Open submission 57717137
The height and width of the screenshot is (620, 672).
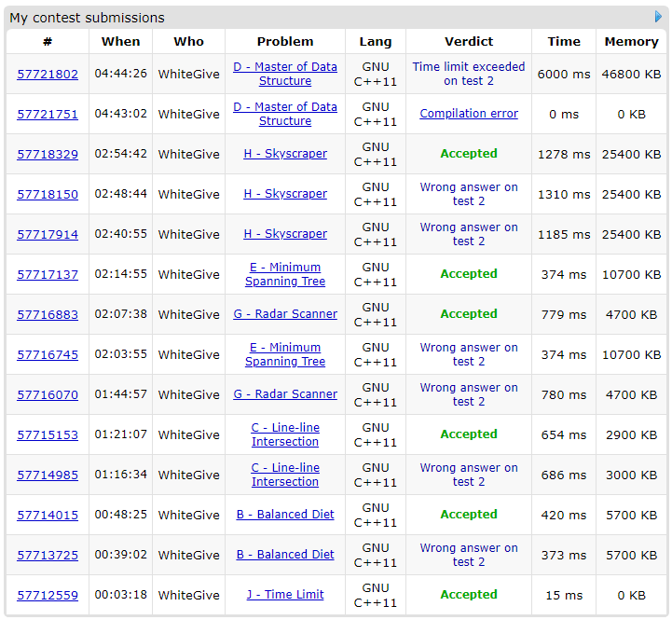tap(48, 275)
